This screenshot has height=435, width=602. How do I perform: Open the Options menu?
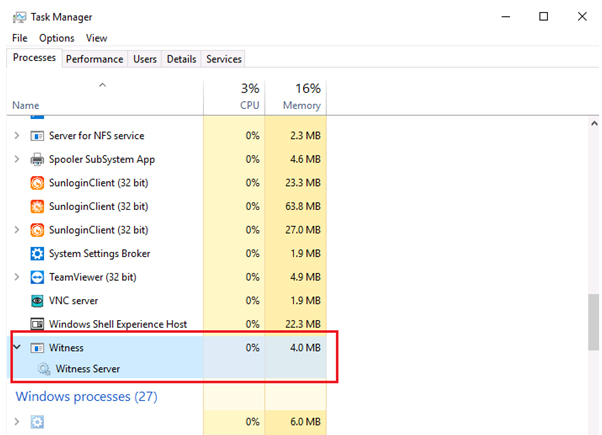pyautogui.click(x=56, y=38)
